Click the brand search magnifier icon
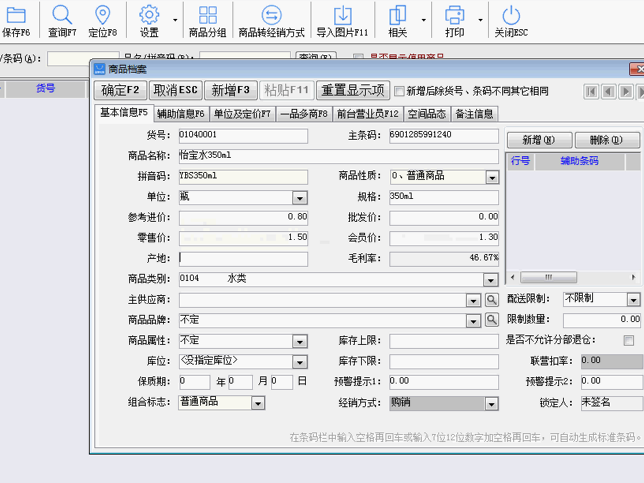Viewport: 644px width, 483px height. [492, 320]
